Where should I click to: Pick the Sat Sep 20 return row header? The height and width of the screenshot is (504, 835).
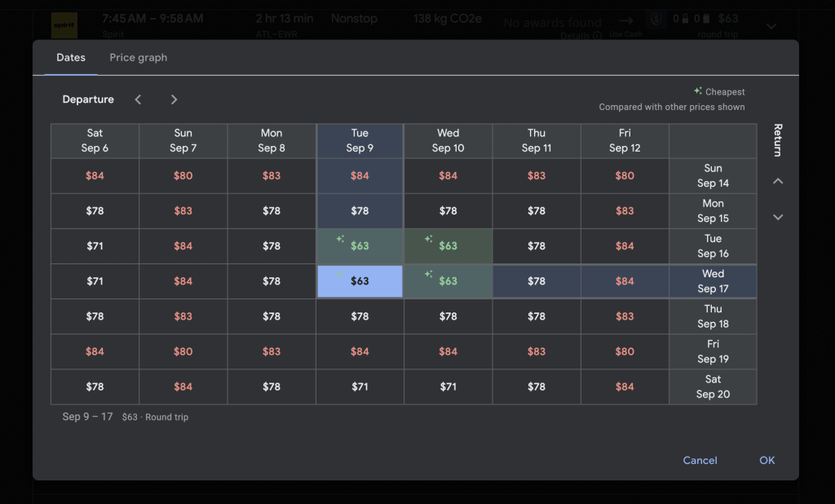coord(713,387)
